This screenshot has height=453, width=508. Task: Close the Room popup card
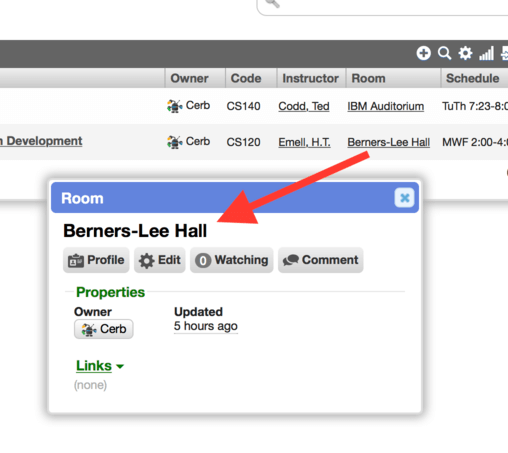404,198
